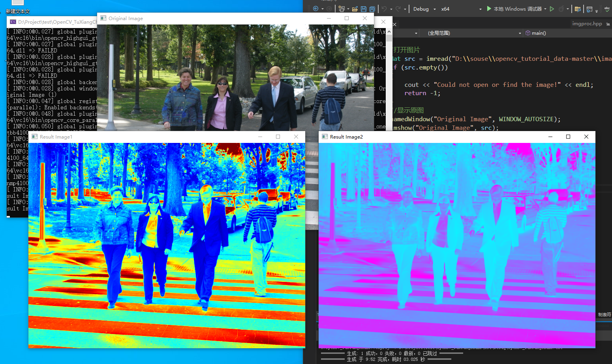Image resolution: width=612 pixels, height=364 pixels.
Task: Click the namedWindow "Original Image" code line
Action: (x=477, y=119)
